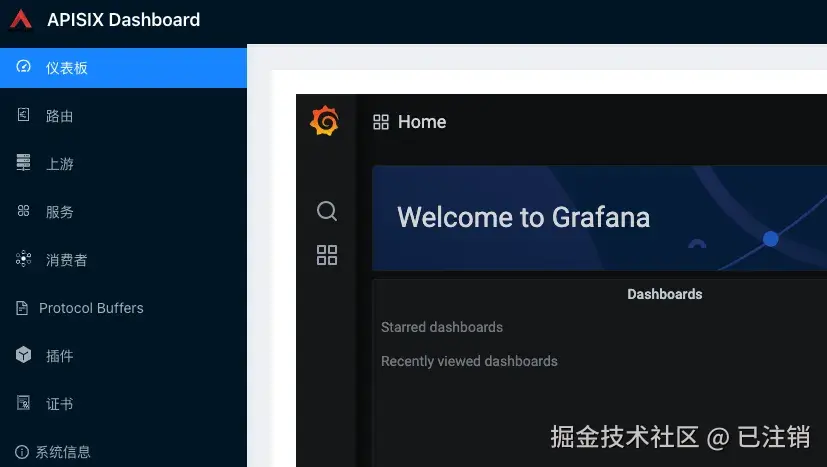Click the 仪表板 gauge icon
The image size is (827, 467).
click(x=23, y=66)
